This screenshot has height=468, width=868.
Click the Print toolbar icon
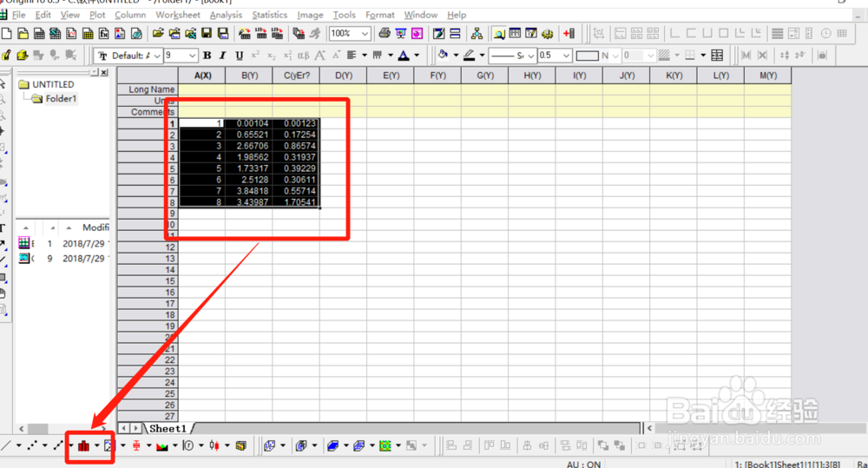pyautogui.click(x=385, y=34)
